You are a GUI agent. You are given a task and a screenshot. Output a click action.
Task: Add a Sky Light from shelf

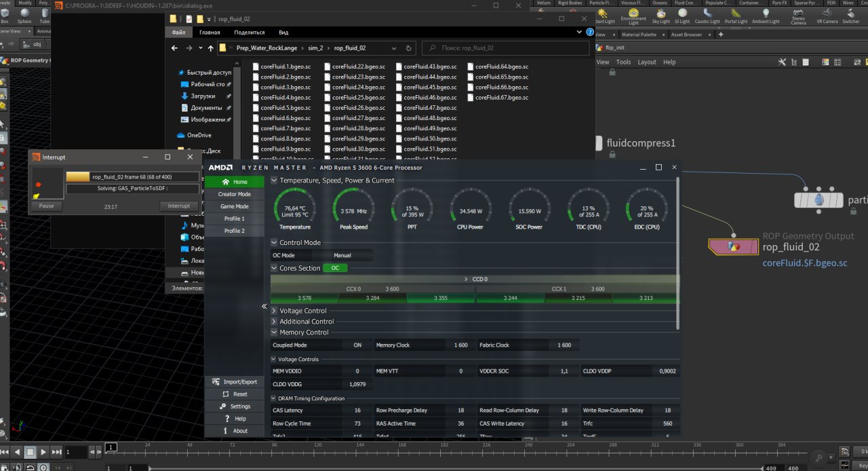[x=660, y=16]
